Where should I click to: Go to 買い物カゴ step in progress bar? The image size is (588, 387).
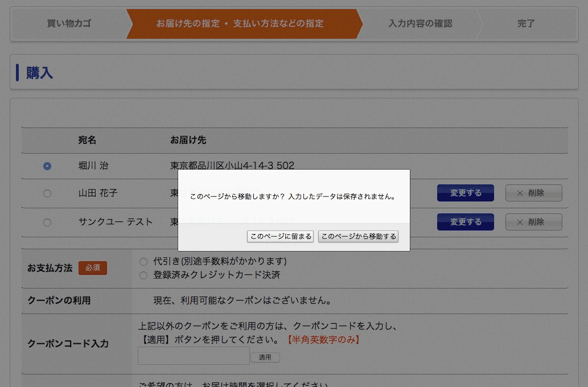[69, 24]
